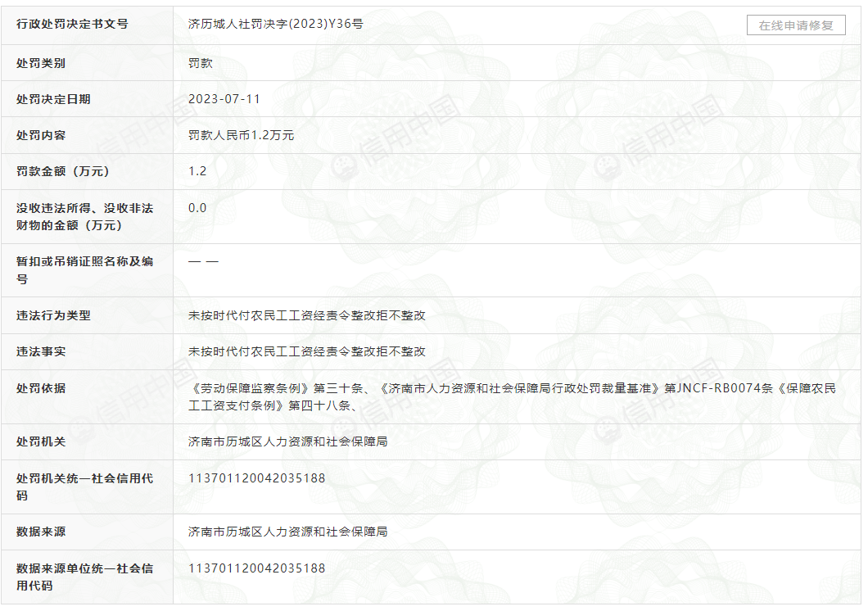Click the decision number 济历城人社罚决字(2023)Y36号
Viewport: 868px width, 611px height.
[x=275, y=25]
